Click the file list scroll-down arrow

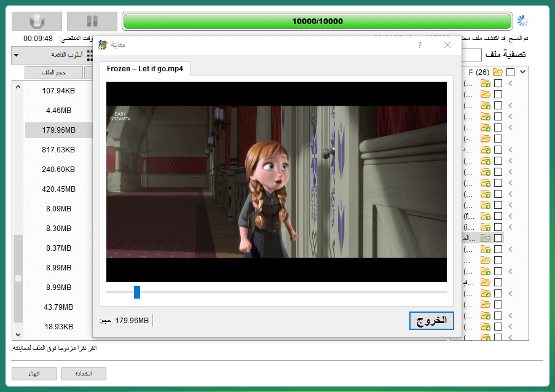(18, 334)
